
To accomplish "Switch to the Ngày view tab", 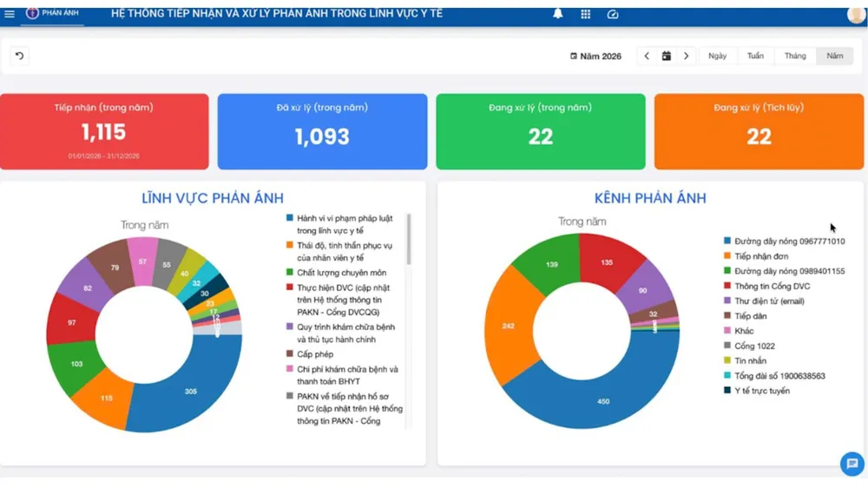I will 718,56.
